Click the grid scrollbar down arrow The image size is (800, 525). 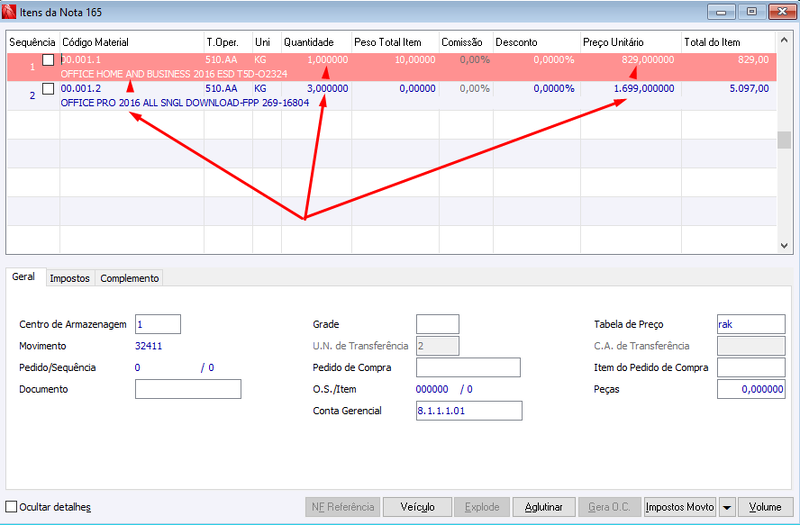(784, 245)
